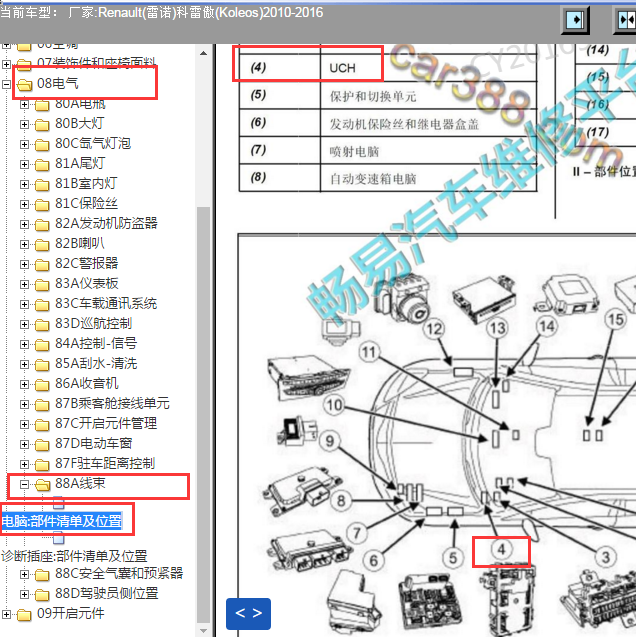Click the folder icon beside 83A仪表板
Image resolution: width=636 pixels, height=637 pixels.
coord(42,284)
